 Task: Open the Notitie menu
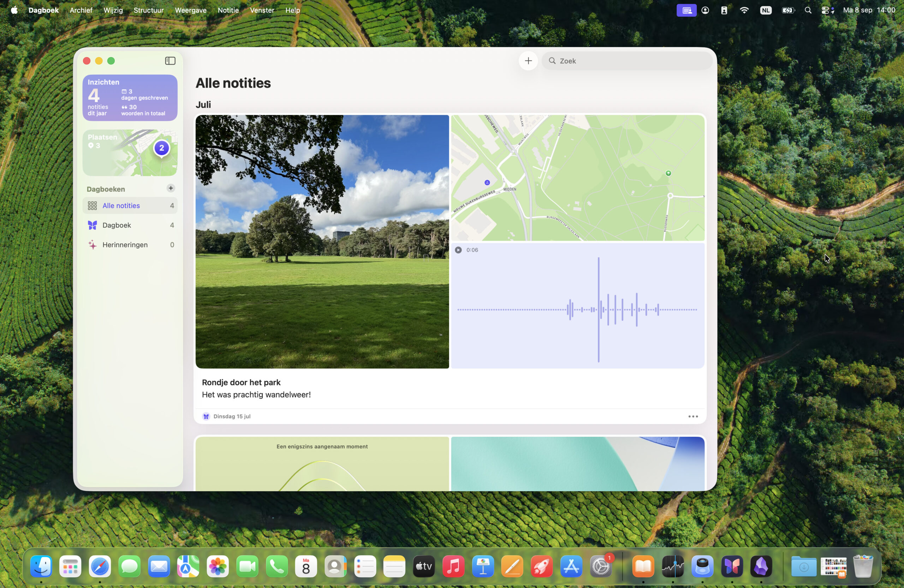[x=228, y=10]
